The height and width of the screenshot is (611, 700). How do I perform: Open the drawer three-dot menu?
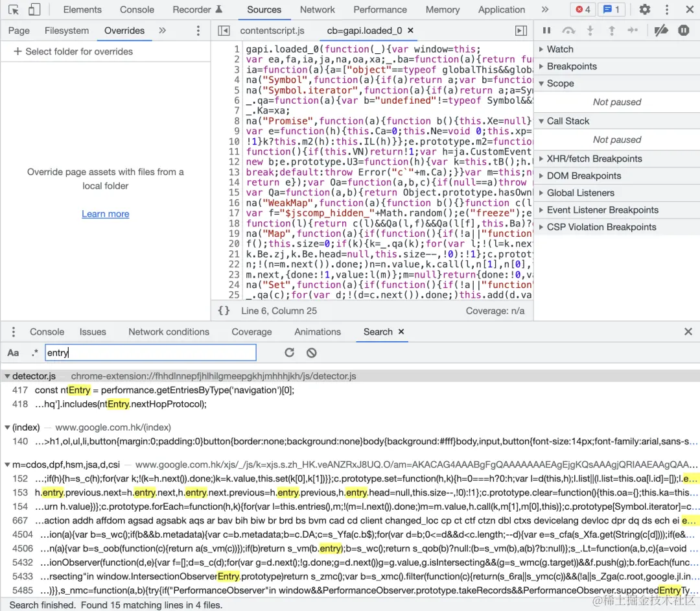pyautogui.click(x=14, y=332)
